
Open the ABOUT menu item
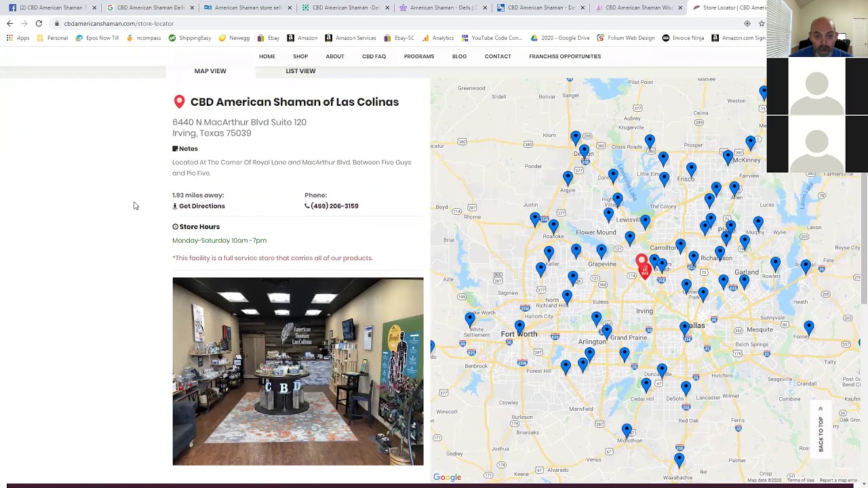click(x=335, y=56)
